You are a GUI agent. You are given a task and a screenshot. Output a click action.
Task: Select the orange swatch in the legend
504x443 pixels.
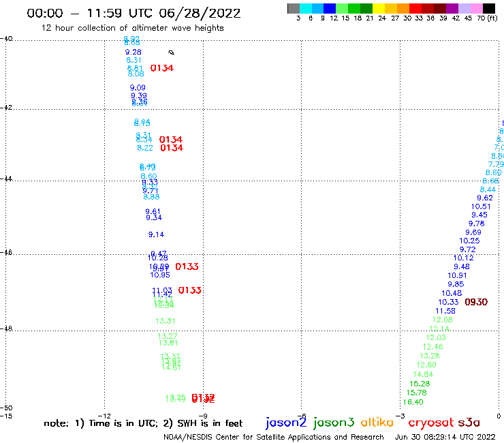(x=403, y=8)
